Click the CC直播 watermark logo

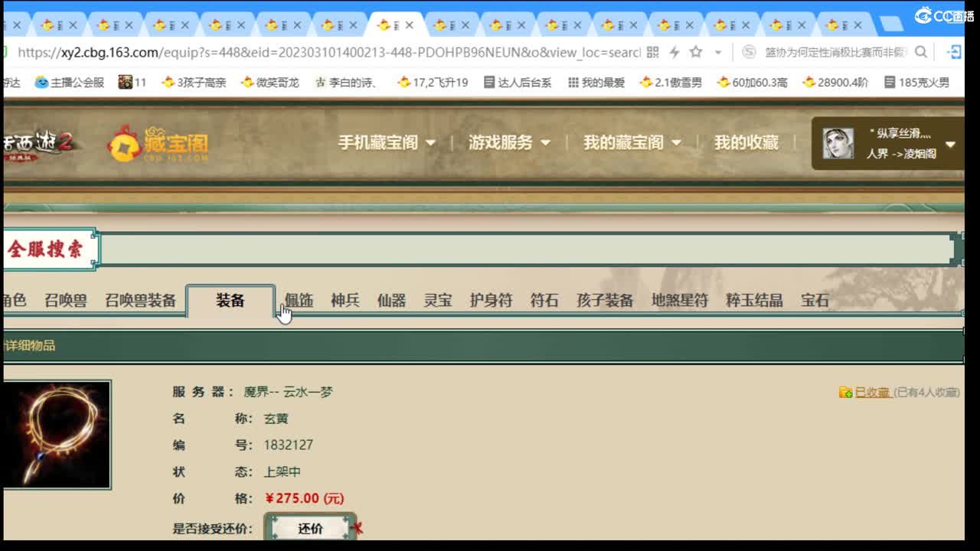[x=945, y=15]
